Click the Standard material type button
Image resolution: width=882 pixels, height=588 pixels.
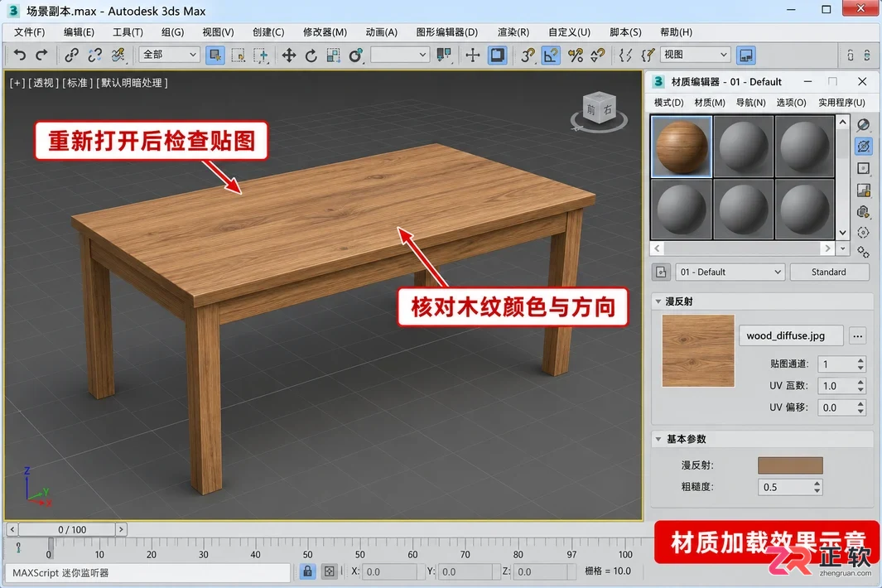coord(828,272)
